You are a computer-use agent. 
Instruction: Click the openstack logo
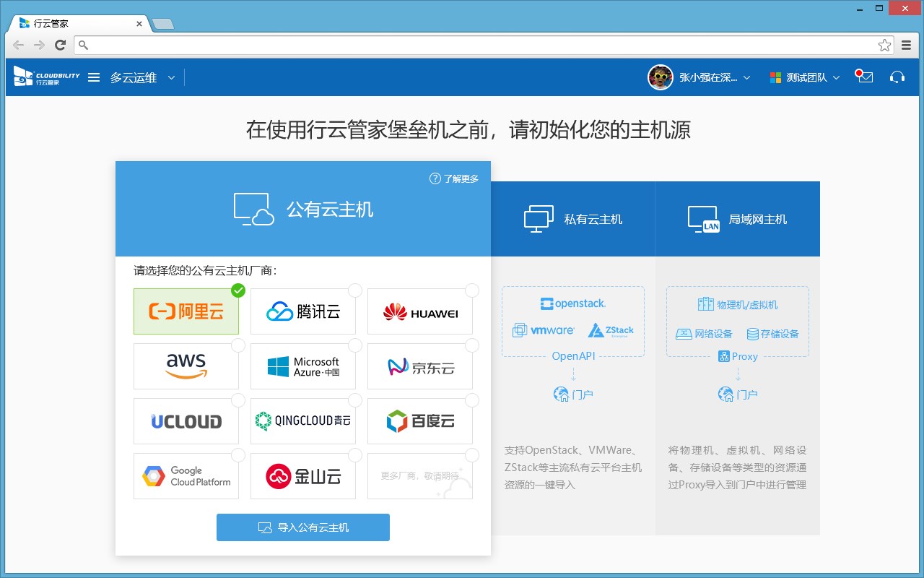pyautogui.click(x=573, y=304)
